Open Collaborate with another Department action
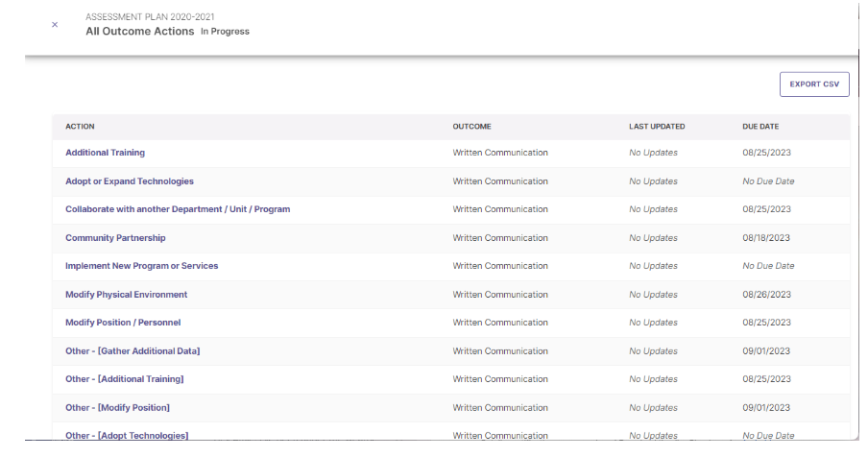This screenshot has height=457, width=868. pyautogui.click(x=177, y=209)
